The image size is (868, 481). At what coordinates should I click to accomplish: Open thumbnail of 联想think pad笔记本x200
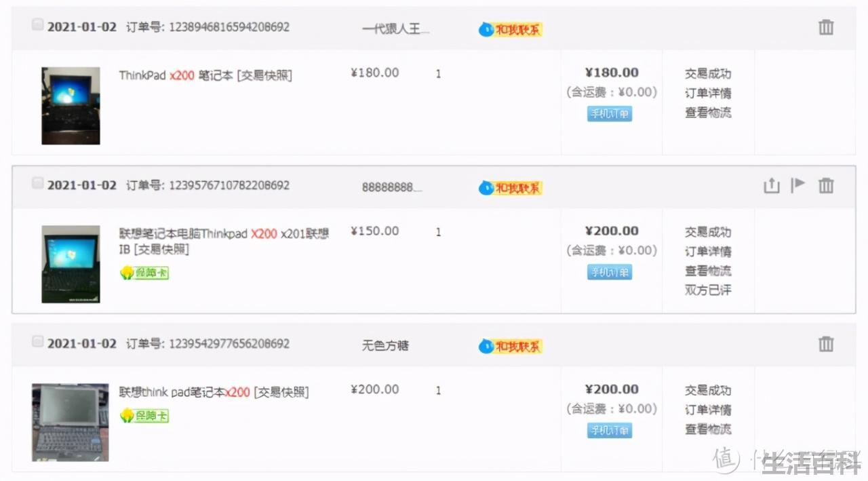pos(70,422)
